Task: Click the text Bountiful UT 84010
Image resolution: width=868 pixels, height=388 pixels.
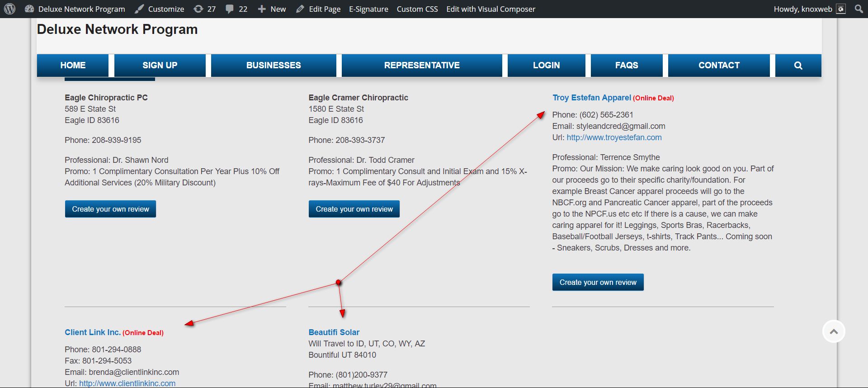Action: [342, 355]
